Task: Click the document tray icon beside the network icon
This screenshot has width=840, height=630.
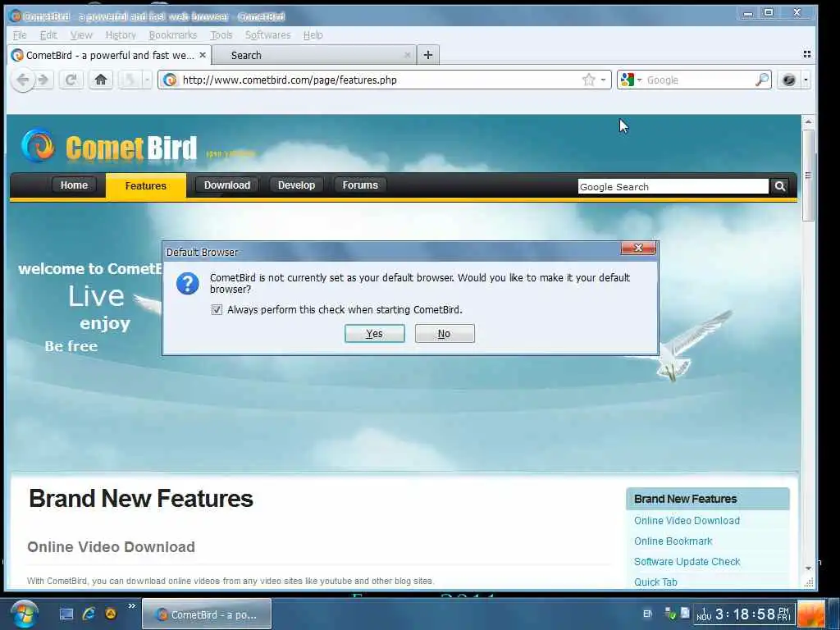Action: pyautogui.click(x=685, y=612)
